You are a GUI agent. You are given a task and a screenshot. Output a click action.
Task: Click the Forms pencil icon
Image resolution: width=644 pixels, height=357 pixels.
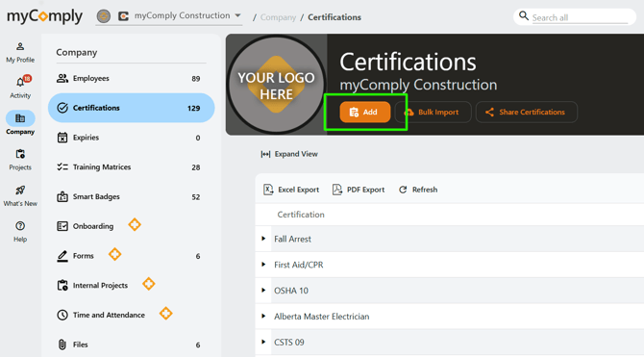click(62, 256)
